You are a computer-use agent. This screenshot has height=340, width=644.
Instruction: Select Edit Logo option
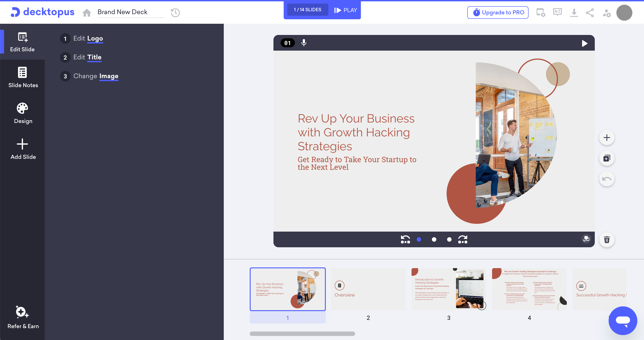click(88, 38)
